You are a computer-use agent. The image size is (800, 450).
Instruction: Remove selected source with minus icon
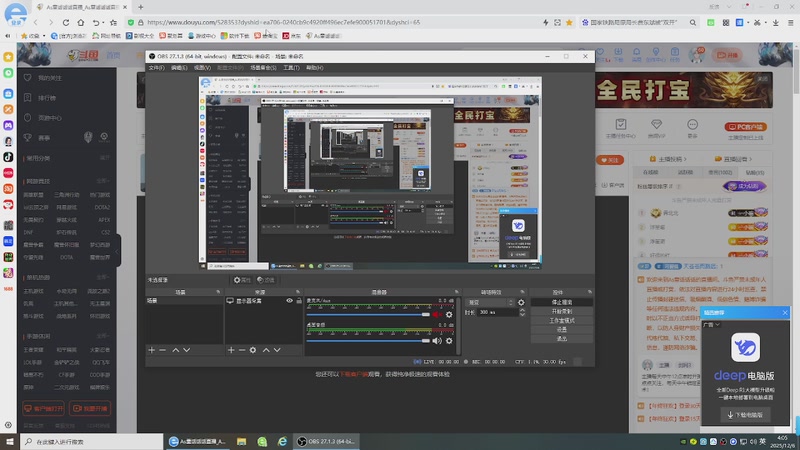click(241, 350)
